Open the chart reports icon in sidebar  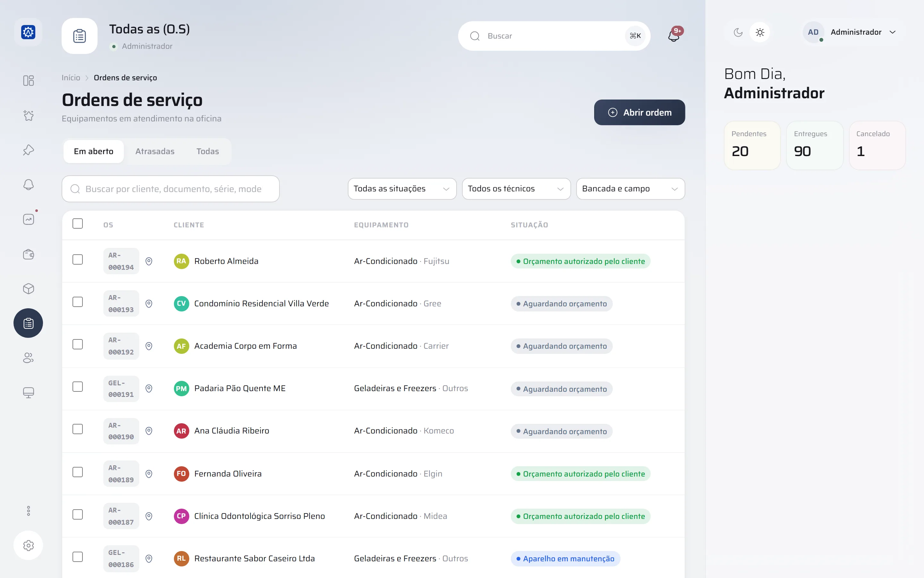[28, 219]
